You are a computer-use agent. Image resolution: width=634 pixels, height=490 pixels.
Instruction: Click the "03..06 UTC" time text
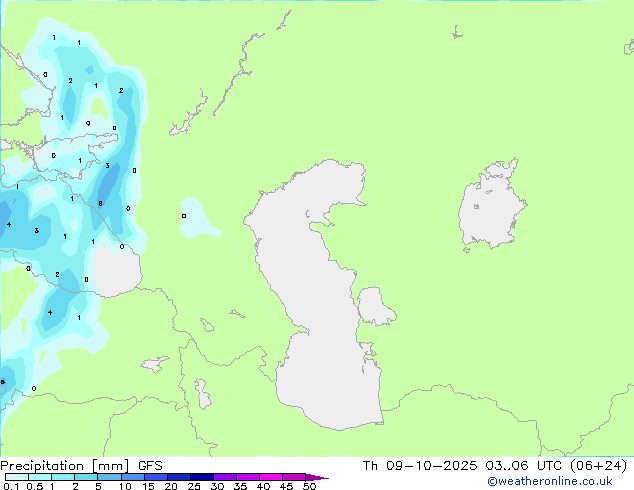(x=523, y=466)
